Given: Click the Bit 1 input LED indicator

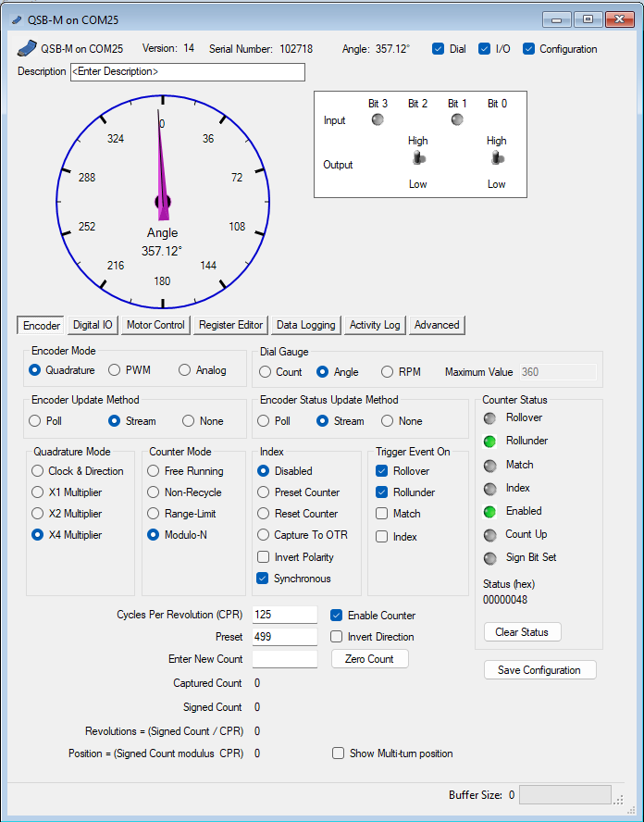Looking at the screenshot, I should (457, 119).
